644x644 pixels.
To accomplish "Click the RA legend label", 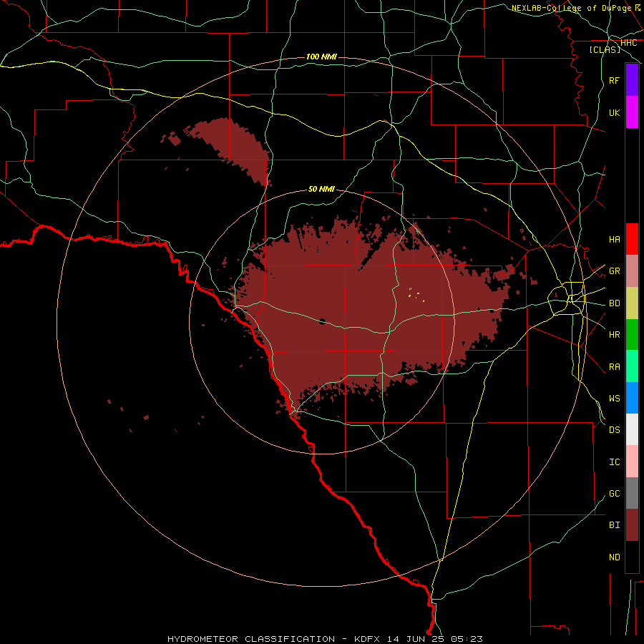I will [x=614, y=367].
